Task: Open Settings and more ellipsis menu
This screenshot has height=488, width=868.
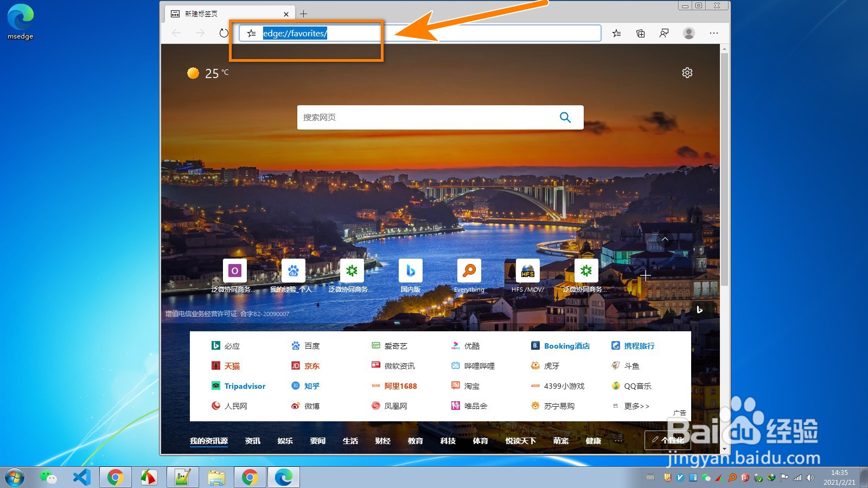Action: (714, 33)
